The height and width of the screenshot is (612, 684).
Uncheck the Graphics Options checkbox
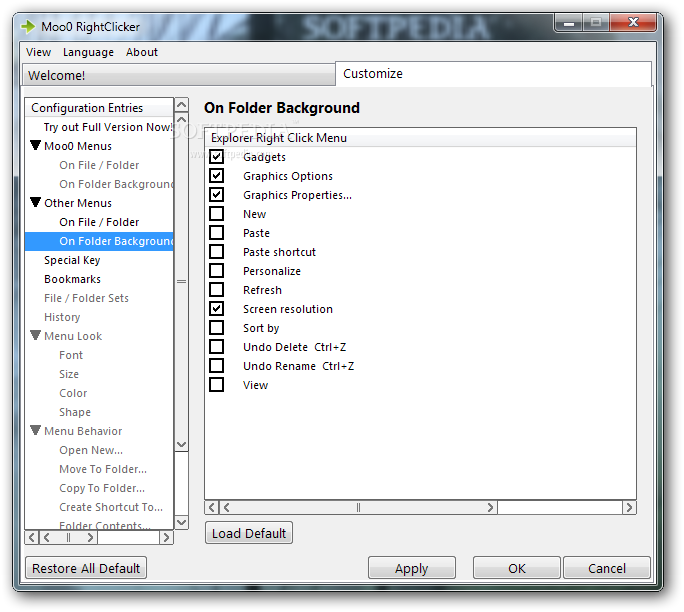(x=216, y=176)
